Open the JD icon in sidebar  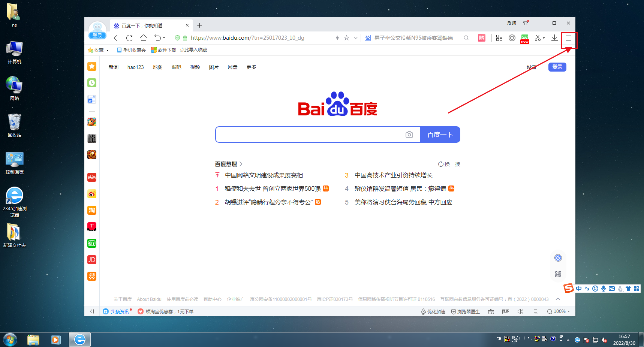click(92, 260)
